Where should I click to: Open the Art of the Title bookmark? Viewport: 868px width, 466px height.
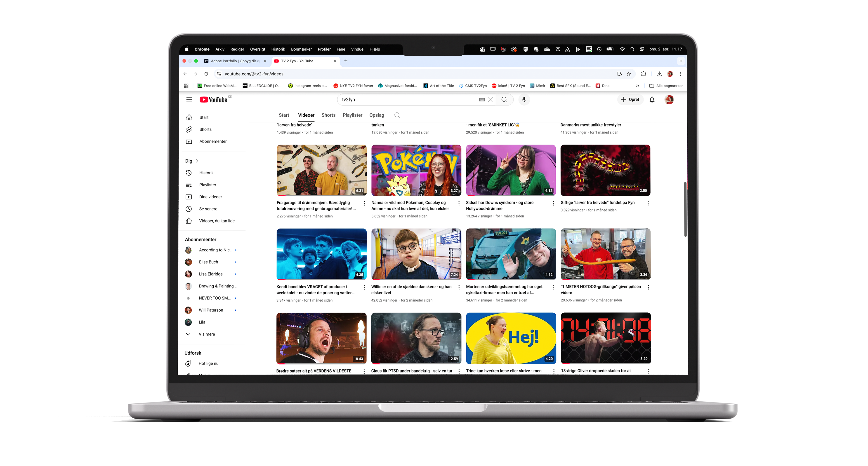[x=438, y=86]
